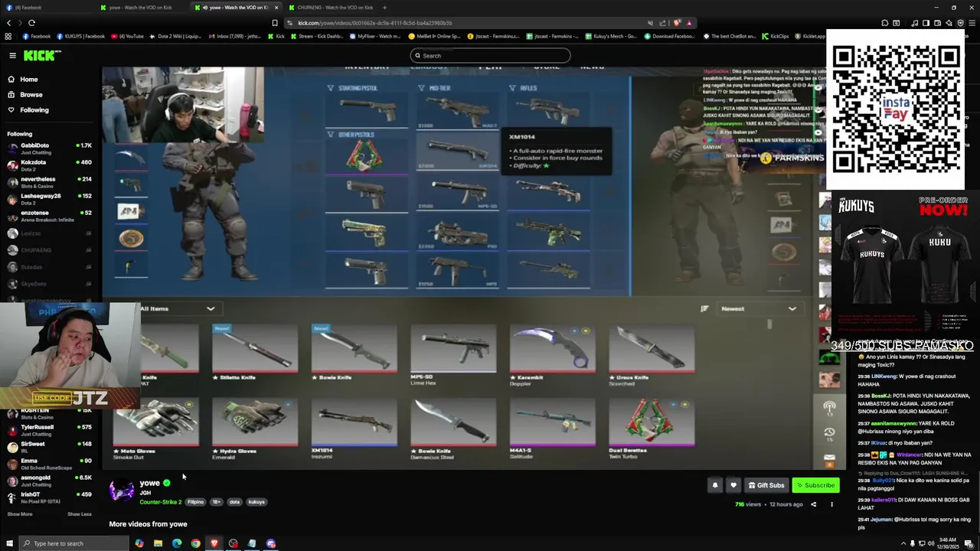Click the green Subscribe button
The image size is (980, 551).
click(x=815, y=485)
